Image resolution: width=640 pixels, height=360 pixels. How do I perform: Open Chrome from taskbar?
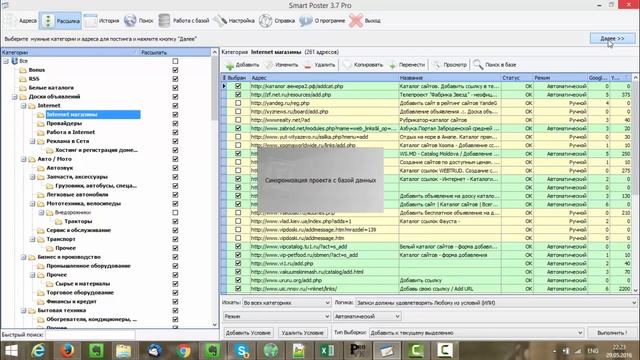183,351
